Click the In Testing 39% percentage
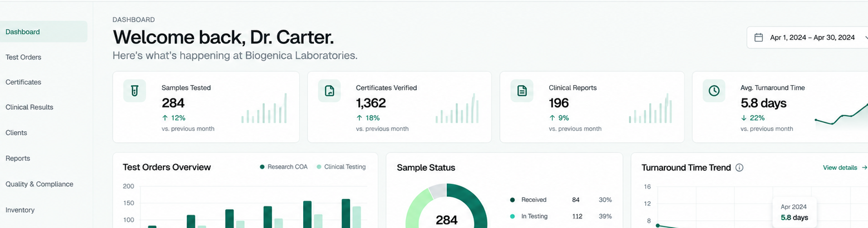868x228 pixels. click(605, 216)
